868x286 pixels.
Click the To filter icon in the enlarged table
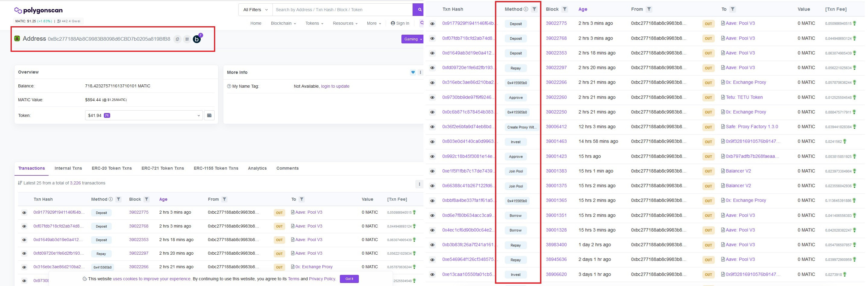pyautogui.click(x=732, y=9)
